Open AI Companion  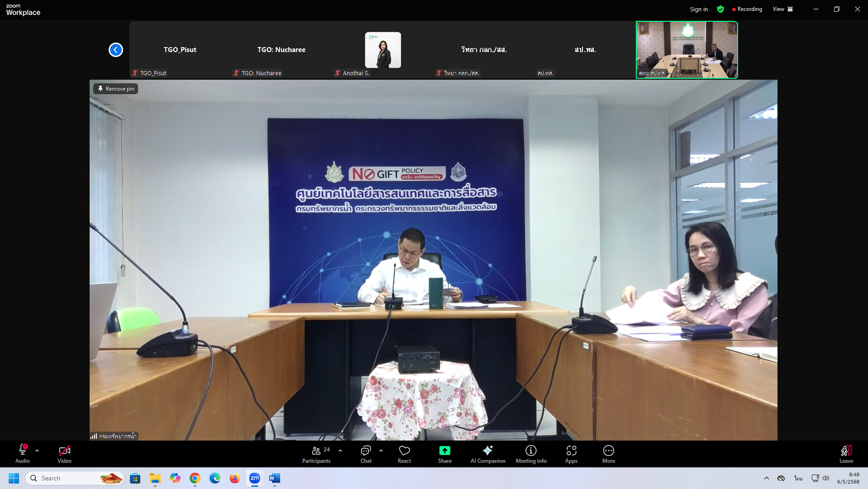click(x=488, y=454)
